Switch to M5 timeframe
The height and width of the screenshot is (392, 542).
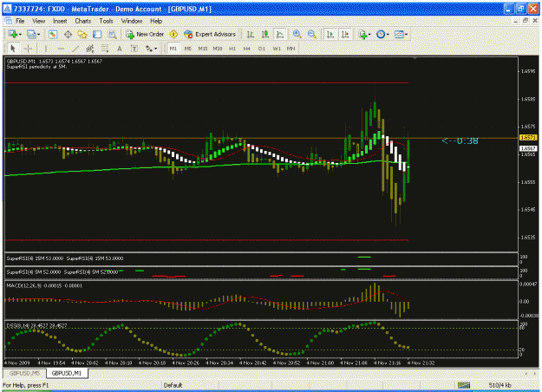point(187,49)
